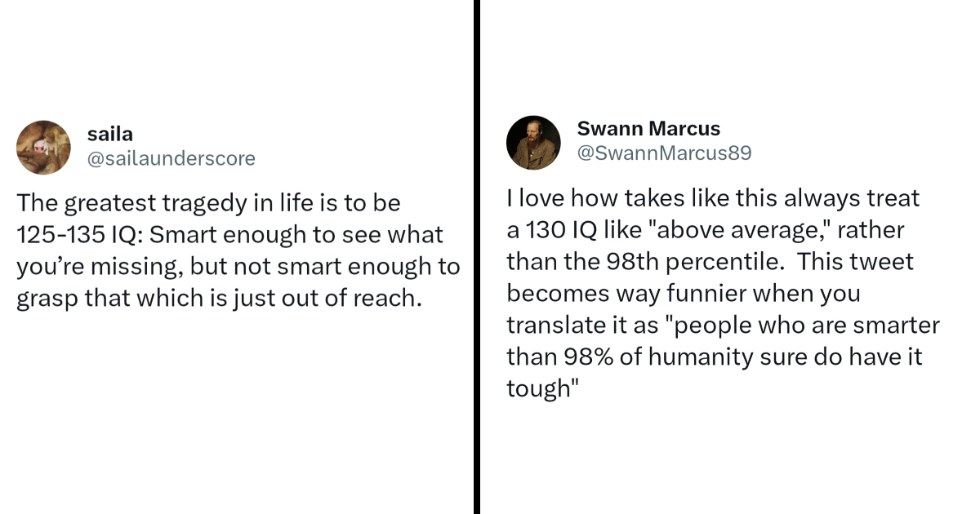Click the saila display name
This screenshot has width=980, height=514.
click(x=109, y=135)
